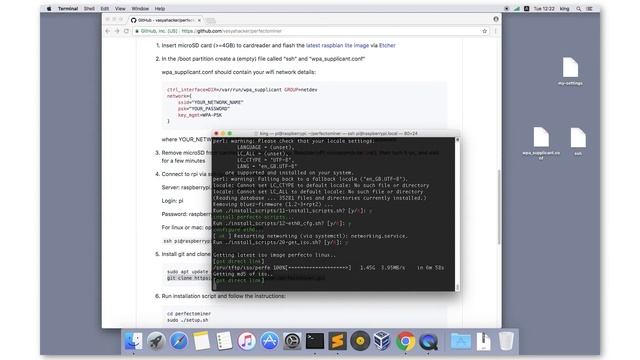640x360 pixels.
Task: Click the Terminal window scrollbar
Action: pos(457,214)
